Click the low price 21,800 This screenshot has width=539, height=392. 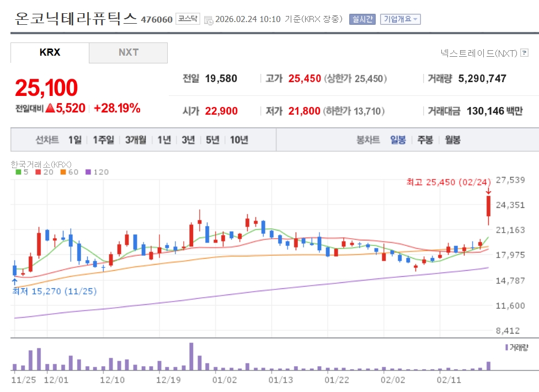304,111
